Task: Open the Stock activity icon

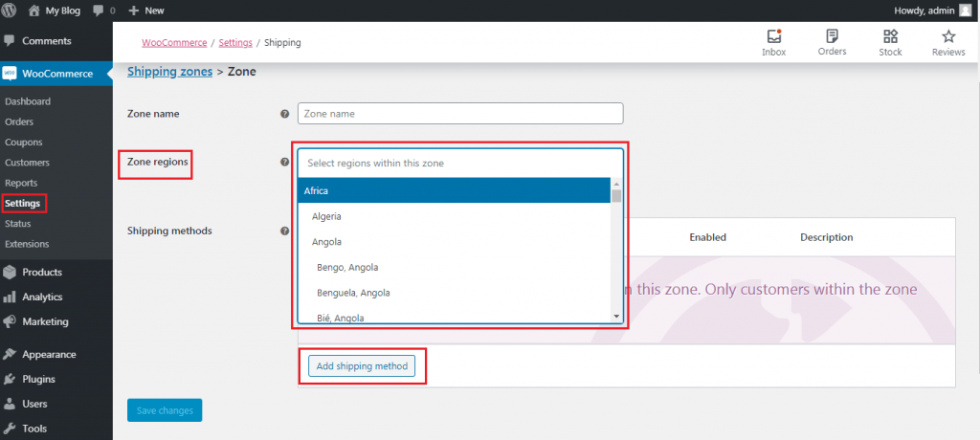Action: [x=890, y=36]
